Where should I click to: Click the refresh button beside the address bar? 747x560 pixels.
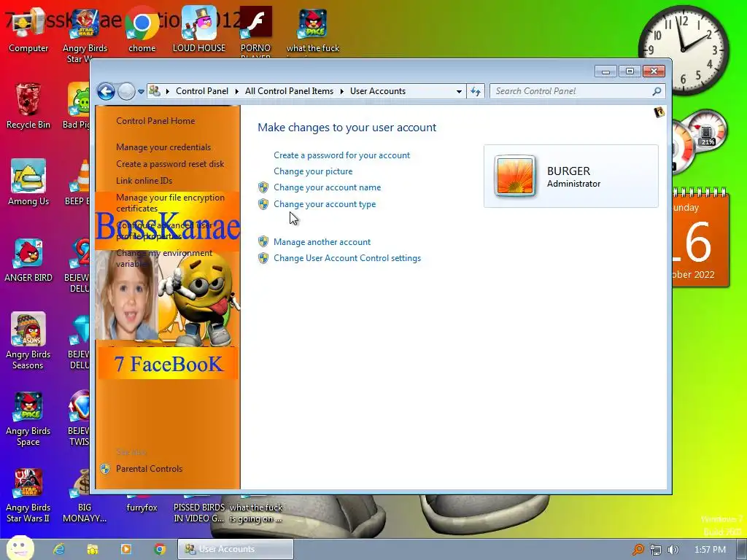coord(476,91)
